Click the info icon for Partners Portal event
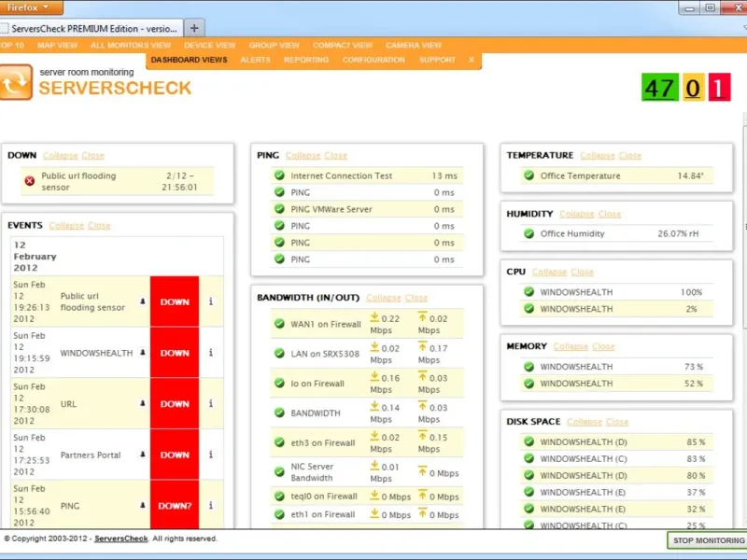 pos(211,455)
